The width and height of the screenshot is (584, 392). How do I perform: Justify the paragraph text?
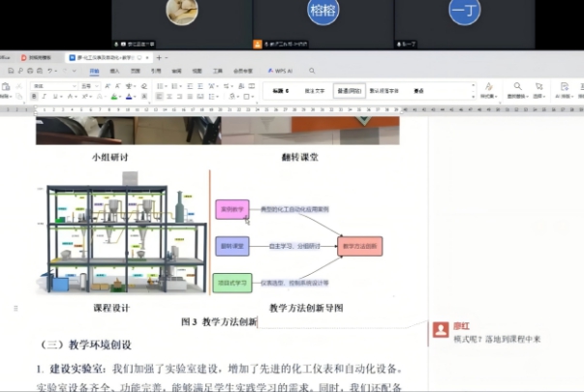pyautogui.click(x=190, y=97)
